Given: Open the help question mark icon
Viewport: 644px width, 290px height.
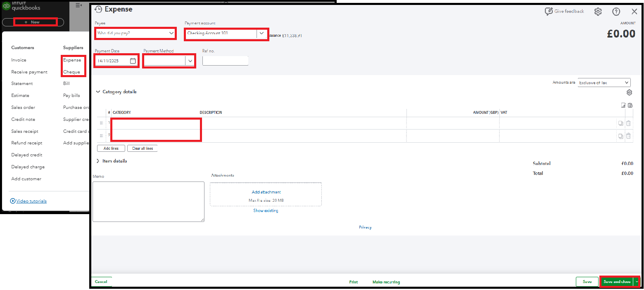Looking at the screenshot, I should [616, 12].
